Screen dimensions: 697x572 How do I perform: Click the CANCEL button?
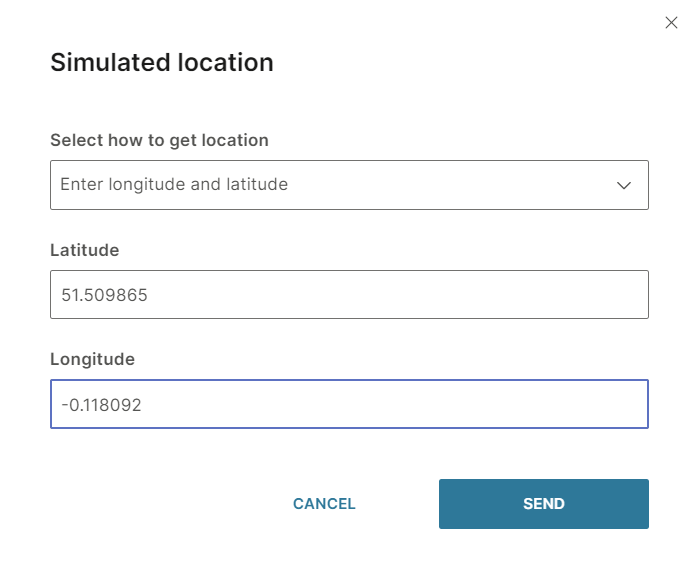pyautogui.click(x=324, y=504)
